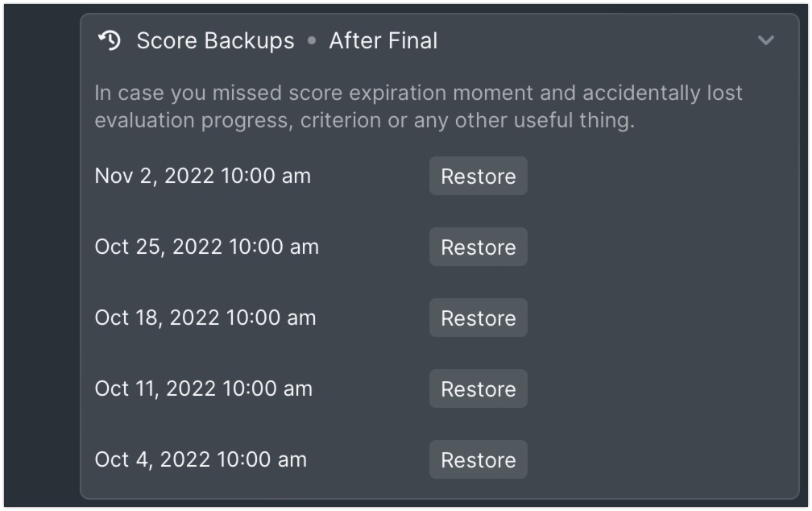Viewport: 812px width, 511px height.
Task: Click the dark sidebar strip beside panel
Action: point(41,255)
